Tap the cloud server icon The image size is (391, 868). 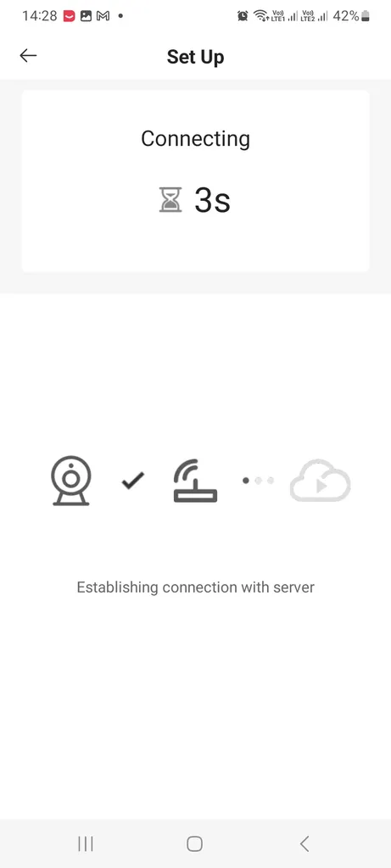point(321,481)
